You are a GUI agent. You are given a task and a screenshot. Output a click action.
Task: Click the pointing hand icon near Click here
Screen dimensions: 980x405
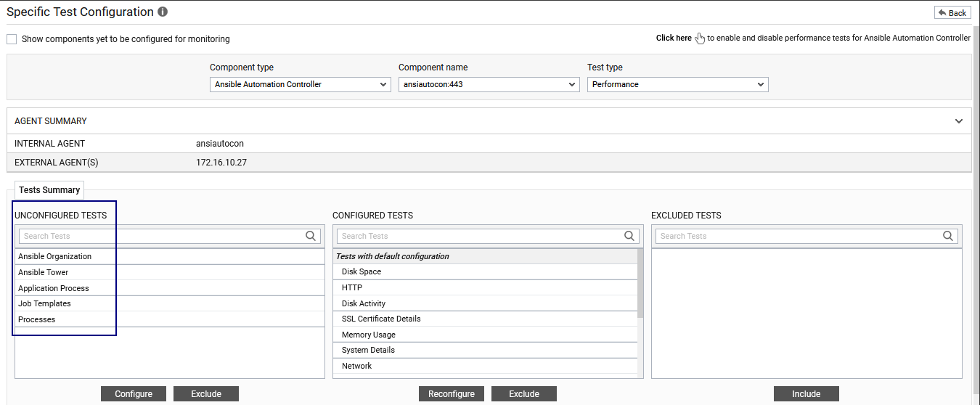700,38
